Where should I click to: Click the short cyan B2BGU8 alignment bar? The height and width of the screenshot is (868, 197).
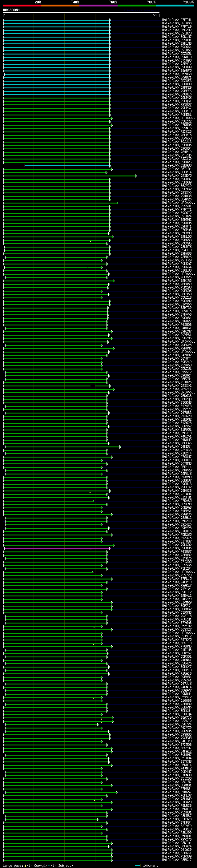click(68, 166)
